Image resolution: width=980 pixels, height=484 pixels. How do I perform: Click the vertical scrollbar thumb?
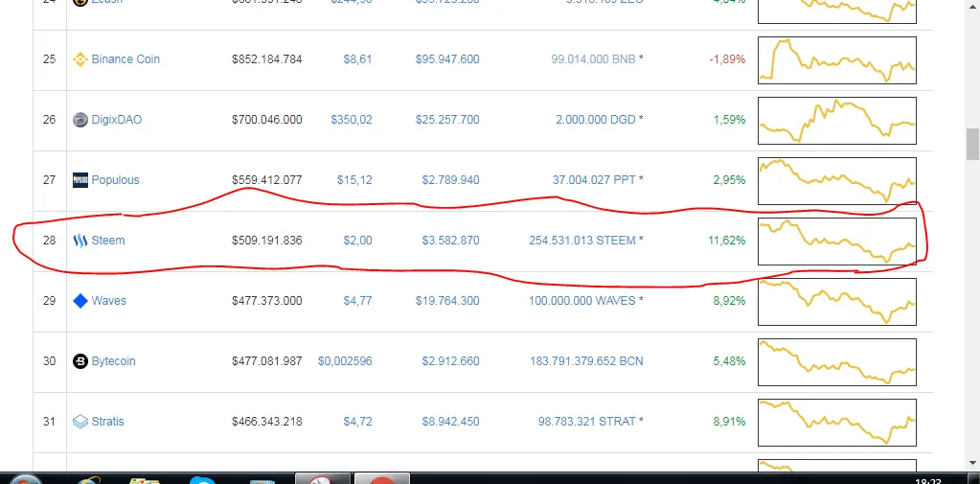click(x=972, y=145)
